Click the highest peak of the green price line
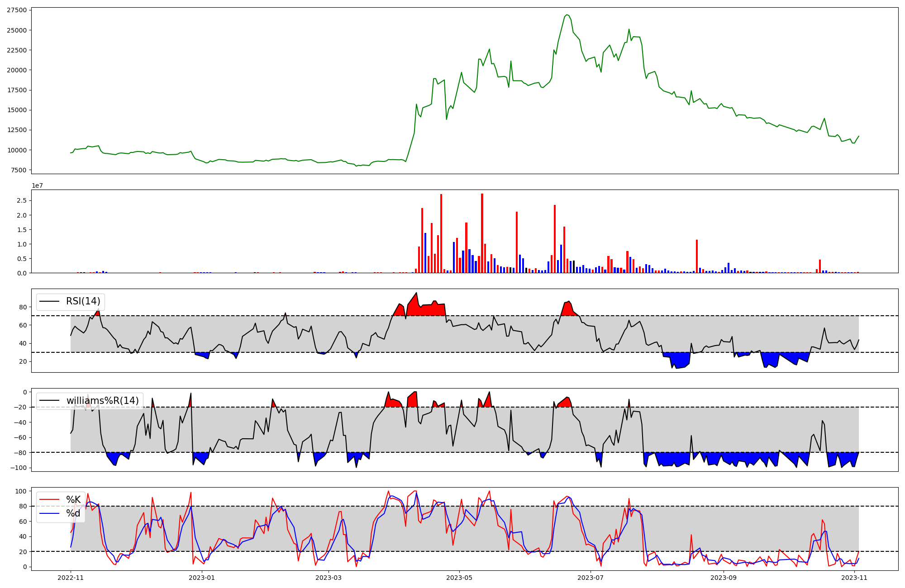 [567, 14]
